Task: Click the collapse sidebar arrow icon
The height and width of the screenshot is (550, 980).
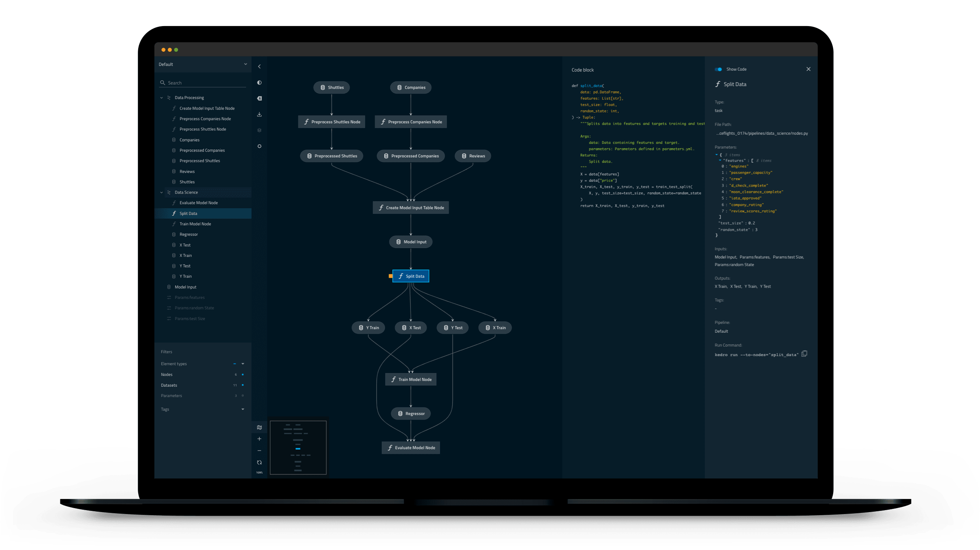Action: click(260, 66)
